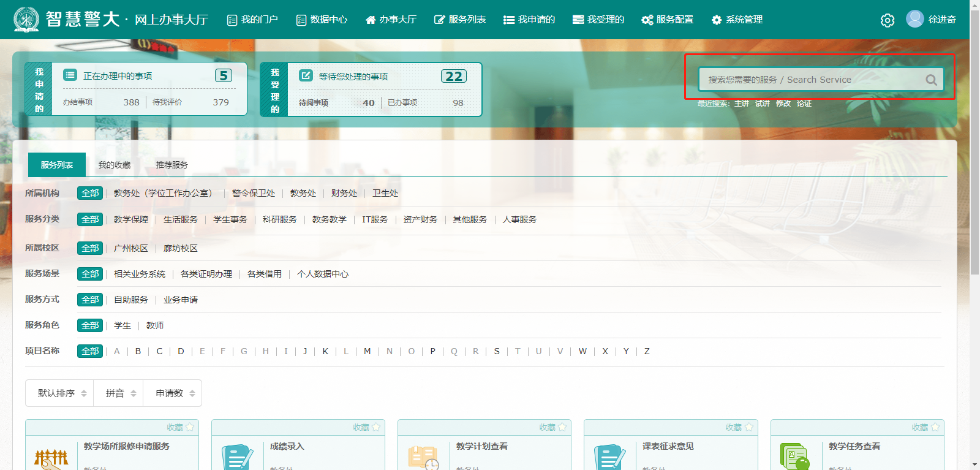Image resolution: width=980 pixels, height=470 pixels.
Task: Filter services by IT服务
Action: 375,219
